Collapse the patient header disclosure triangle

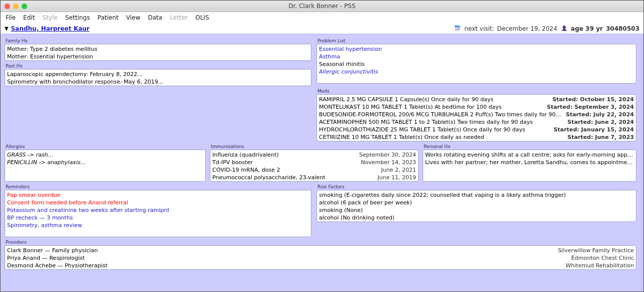[x=7, y=29]
